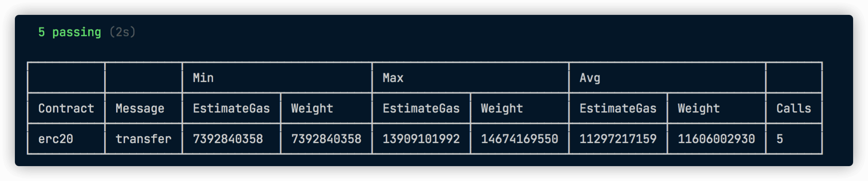The image size is (868, 181).
Task: Click the "Message" column header
Action: coord(140,108)
